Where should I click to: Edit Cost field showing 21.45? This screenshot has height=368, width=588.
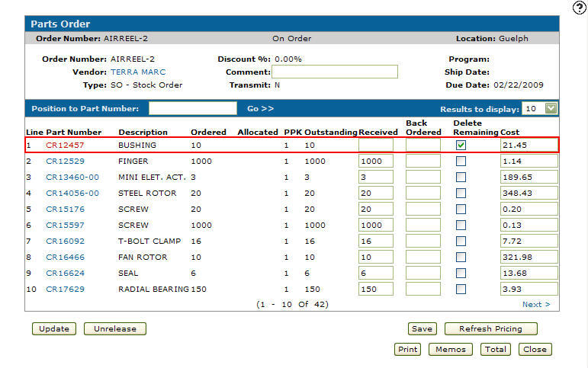click(529, 145)
